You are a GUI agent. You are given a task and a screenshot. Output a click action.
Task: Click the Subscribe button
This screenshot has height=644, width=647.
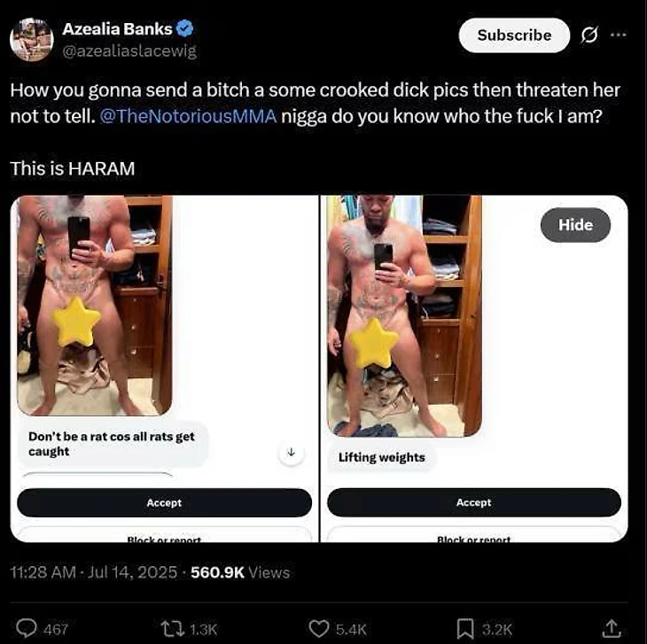coord(514,35)
